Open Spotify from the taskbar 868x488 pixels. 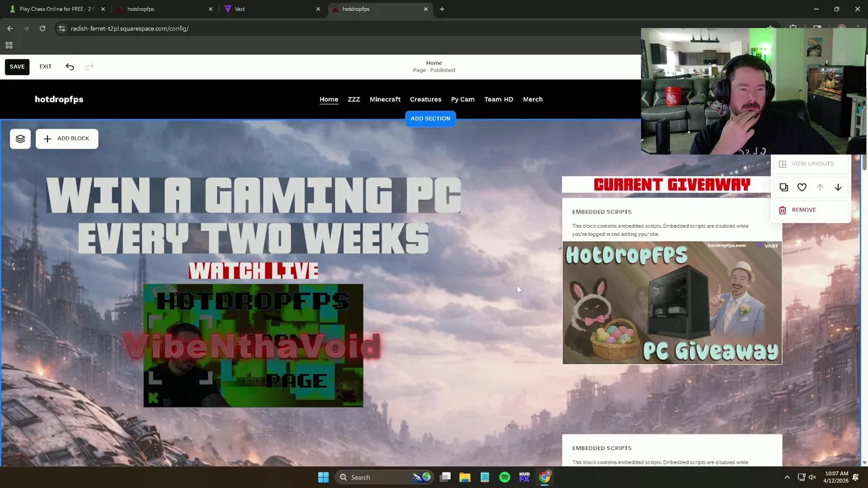(x=505, y=477)
